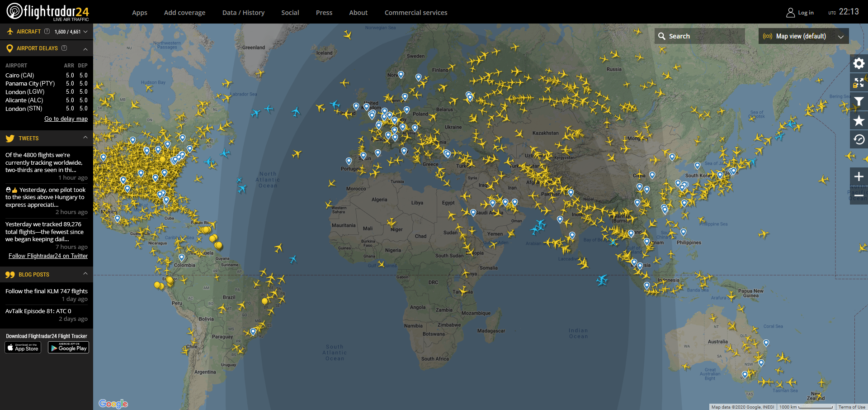Open the Data / History menu
Image resolution: width=868 pixels, height=410 pixels.
(x=243, y=13)
